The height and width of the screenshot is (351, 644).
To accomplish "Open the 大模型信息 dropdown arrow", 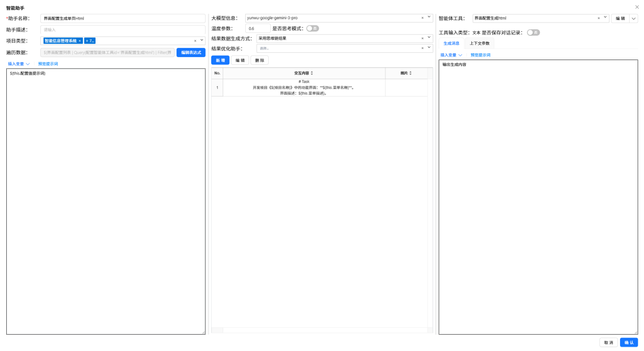I will tap(429, 17).
